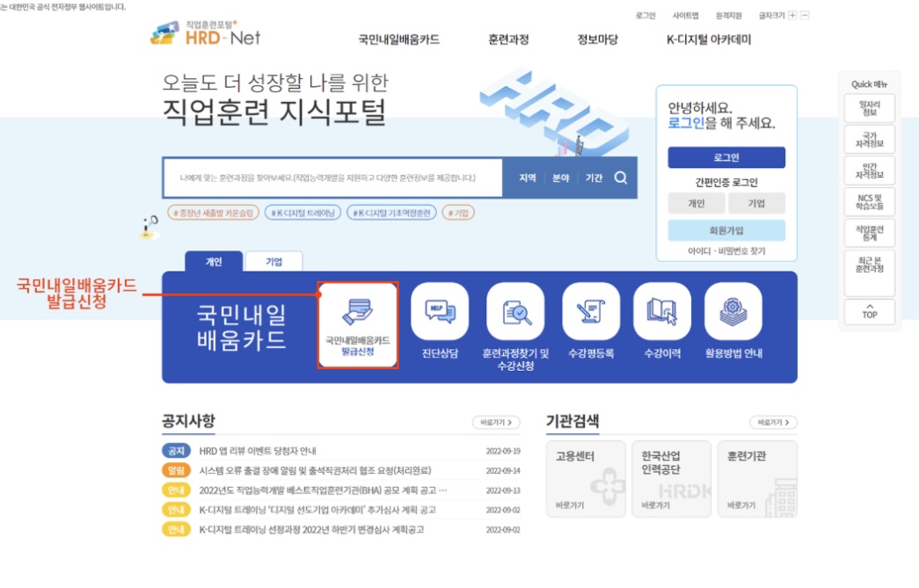Open notice 2022년 하반기 변경심사 계획공고
The width and height of the screenshot is (919, 588).
click(x=311, y=529)
